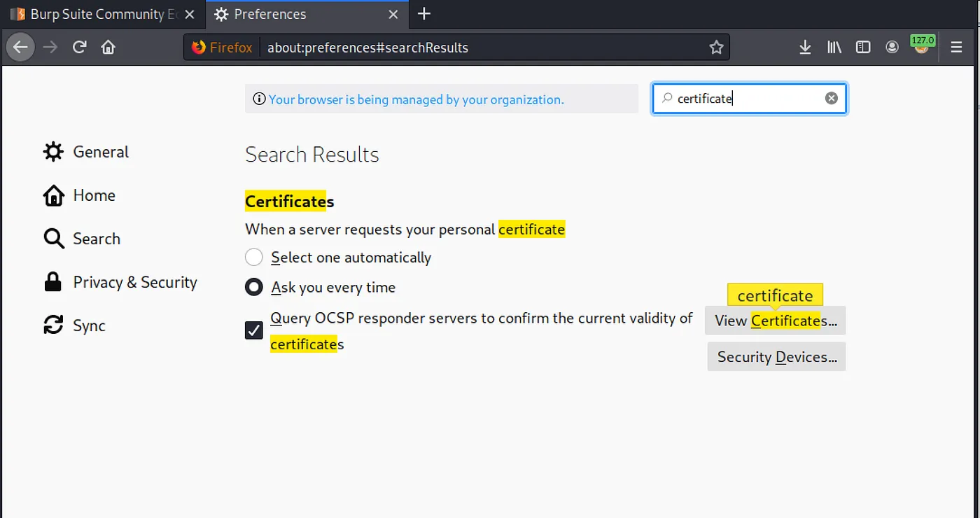The width and height of the screenshot is (980, 518).
Task: Disable the Query OCSP responder servers checkbox
Action: click(x=253, y=330)
